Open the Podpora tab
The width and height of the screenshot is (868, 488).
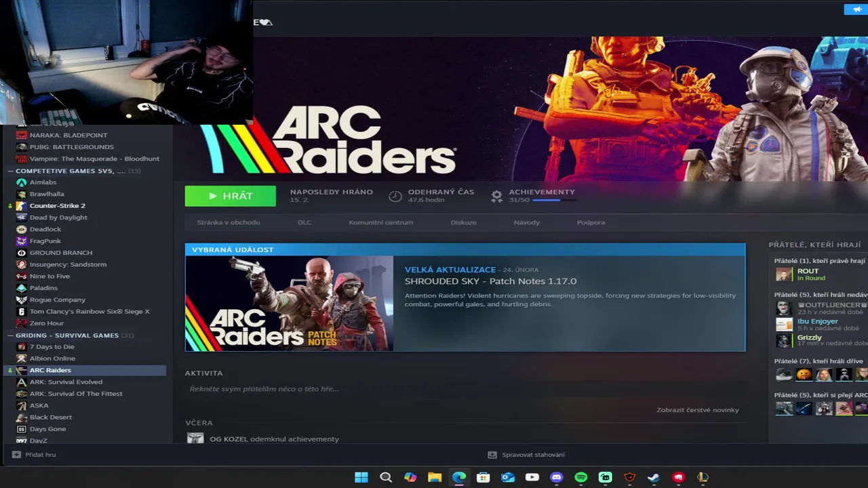click(591, 222)
